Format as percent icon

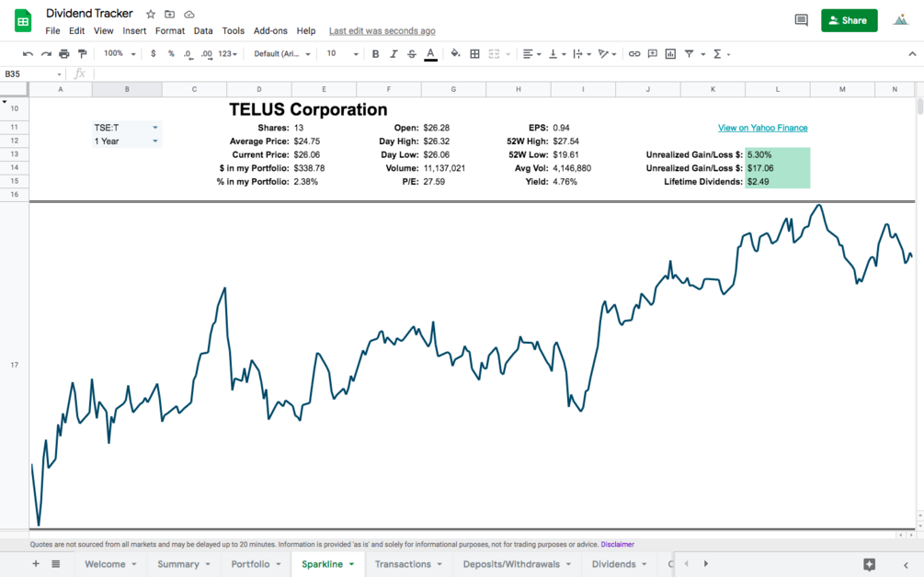pos(171,53)
